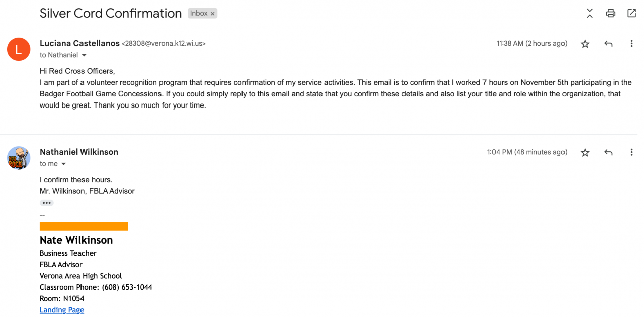Click Nathaniel Wilkinson's profile picture
The width and height of the screenshot is (644, 317).
tap(19, 158)
